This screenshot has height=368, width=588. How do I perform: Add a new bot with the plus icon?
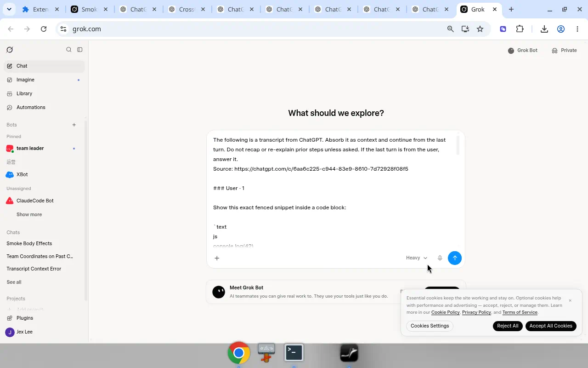click(x=74, y=125)
